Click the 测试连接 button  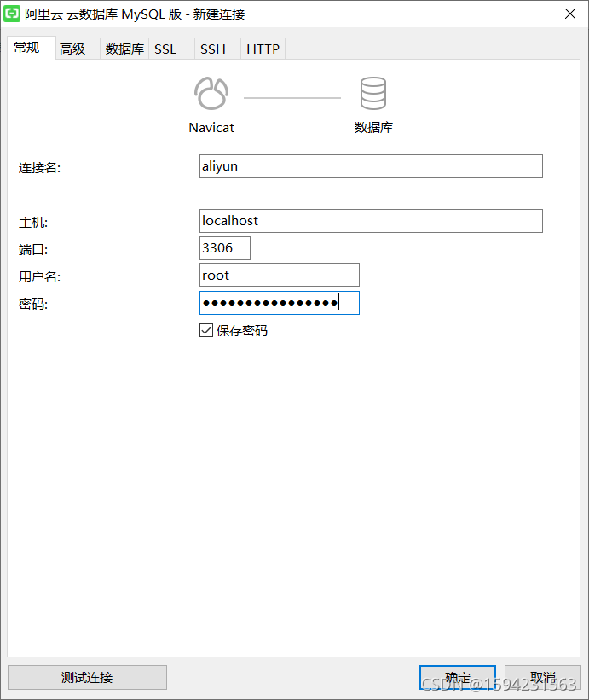coord(88,677)
